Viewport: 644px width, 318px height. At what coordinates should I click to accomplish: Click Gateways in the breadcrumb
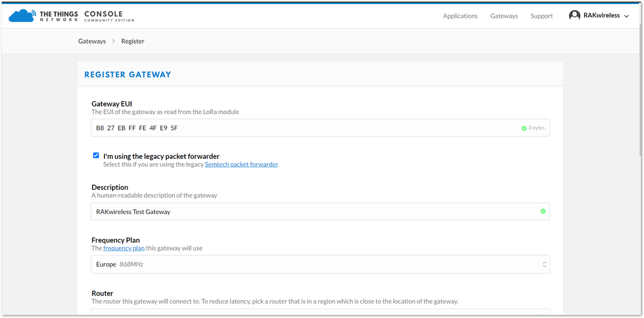[x=92, y=41]
